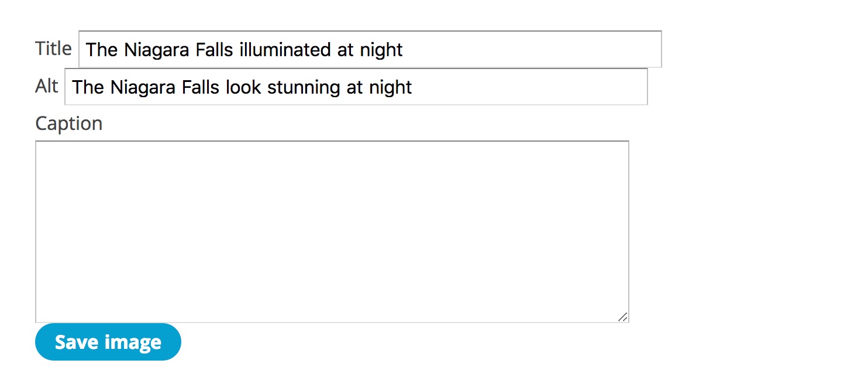Grab the Caption textarea resize handle
The image size is (868, 384).
click(623, 317)
